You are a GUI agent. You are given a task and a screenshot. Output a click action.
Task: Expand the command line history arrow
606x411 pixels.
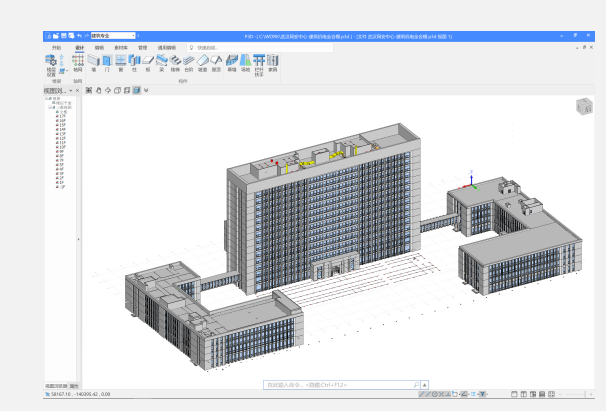click(x=425, y=385)
